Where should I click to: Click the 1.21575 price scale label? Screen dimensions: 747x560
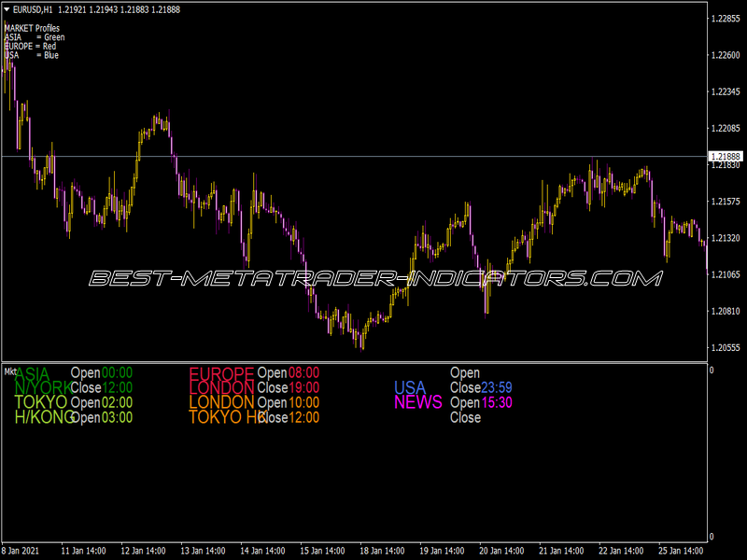(726, 202)
